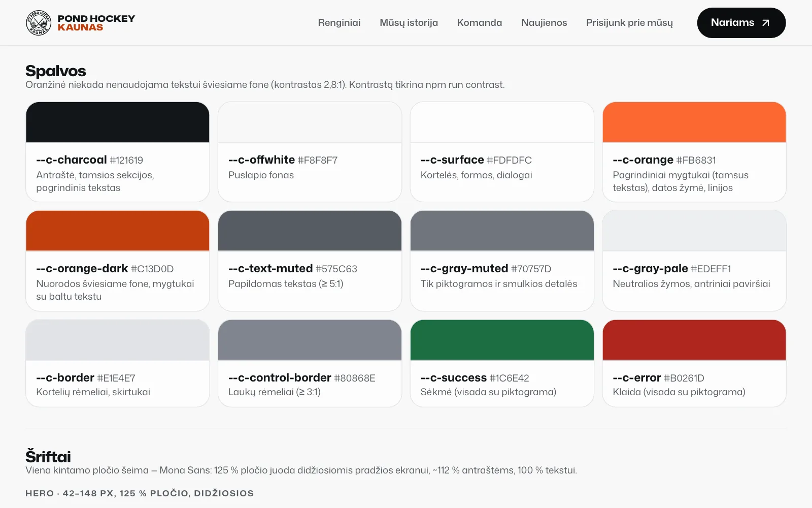Click the gray-pale #EDEFF1 swatch
Image resolution: width=812 pixels, height=508 pixels.
(x=694, y=231)
